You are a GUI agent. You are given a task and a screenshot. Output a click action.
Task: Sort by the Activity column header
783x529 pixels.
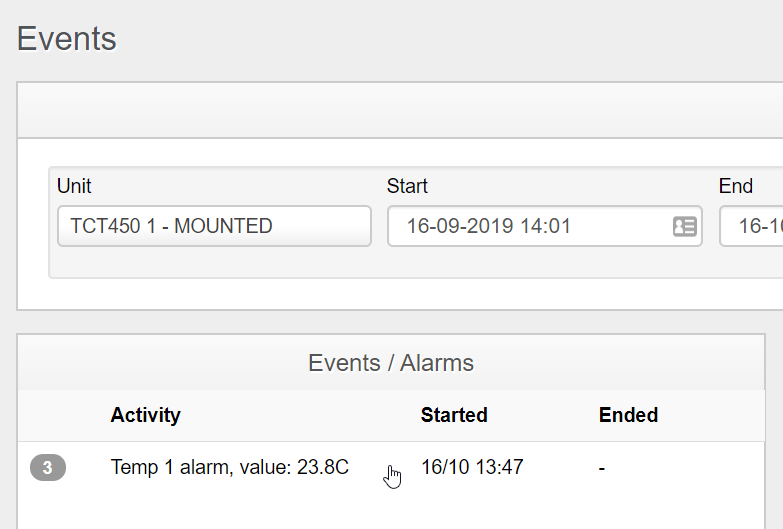pos(146,415)
